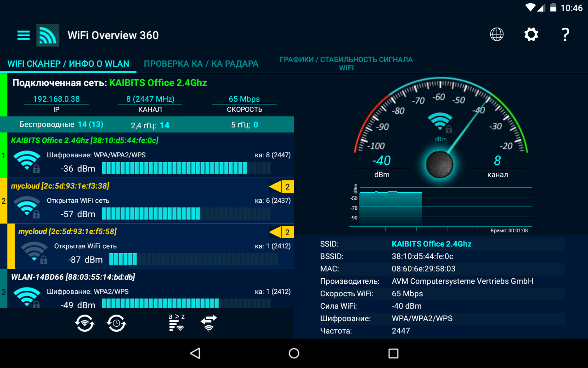Tap the WiFi swap arrows icon
The height and width of the screenshot is (368, 588).
click(209, 323)
